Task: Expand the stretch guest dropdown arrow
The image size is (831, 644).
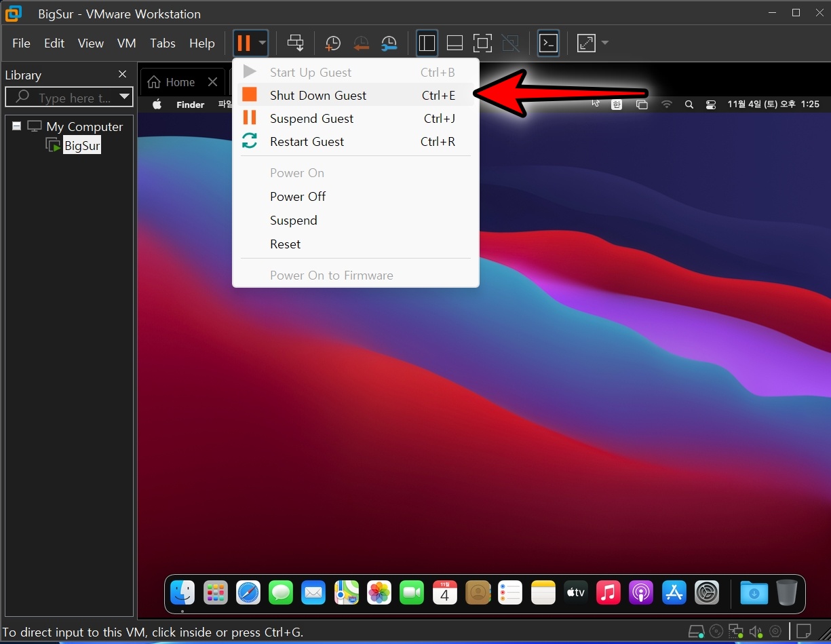Action: click(x=604, y=43)
